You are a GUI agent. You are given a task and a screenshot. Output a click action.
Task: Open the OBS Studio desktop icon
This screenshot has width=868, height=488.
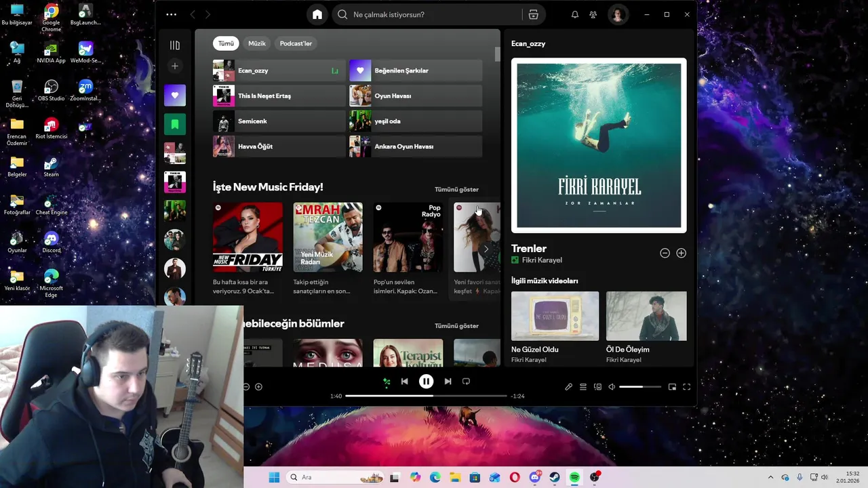coord(52,90)
